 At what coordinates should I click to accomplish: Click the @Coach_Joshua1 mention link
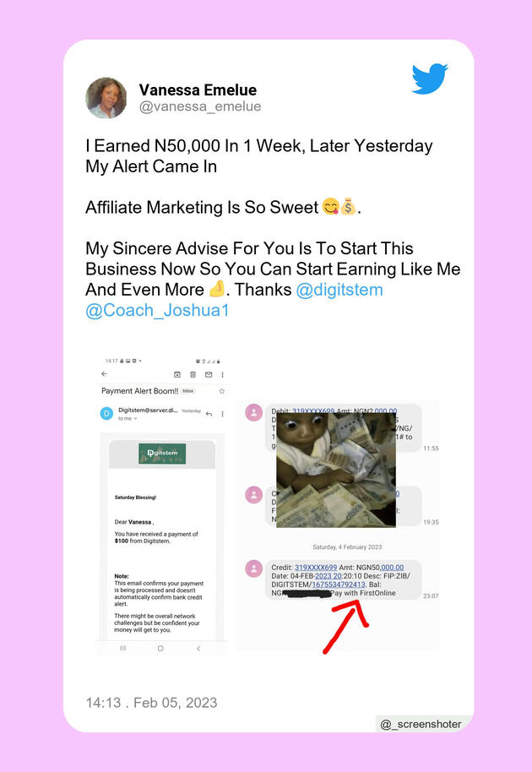click(157, 310)
